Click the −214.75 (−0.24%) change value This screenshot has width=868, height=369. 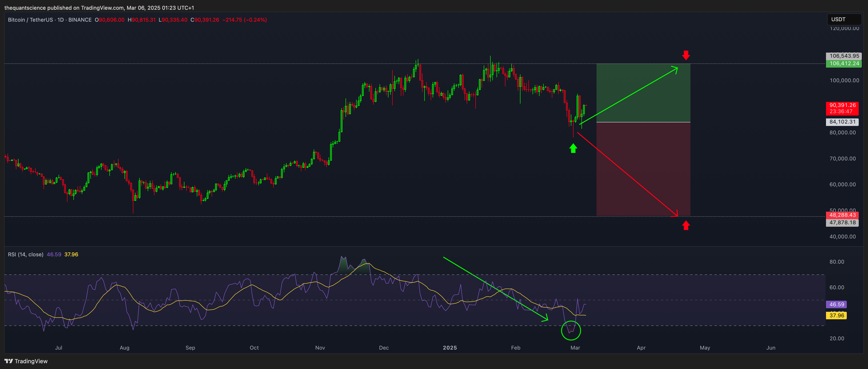tap(245, 20)
